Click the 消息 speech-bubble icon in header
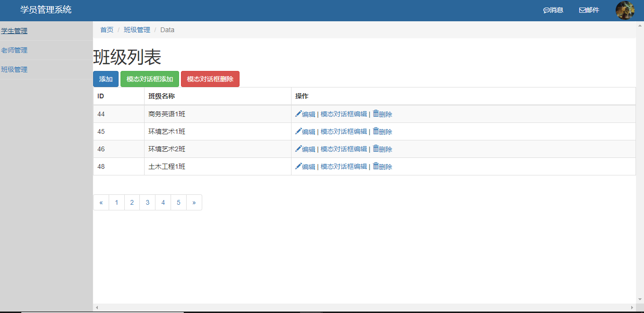Screen dimensions: 644x313 (547, 10)
